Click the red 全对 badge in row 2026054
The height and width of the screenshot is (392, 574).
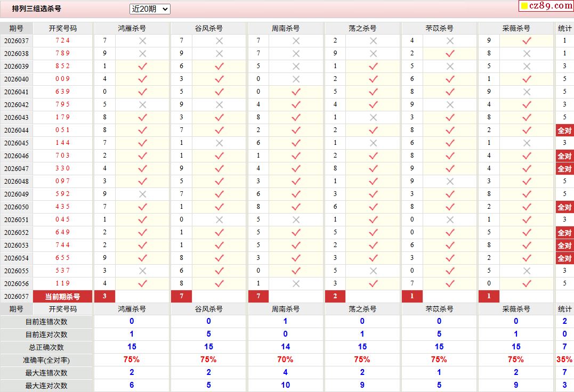(564, 258)
